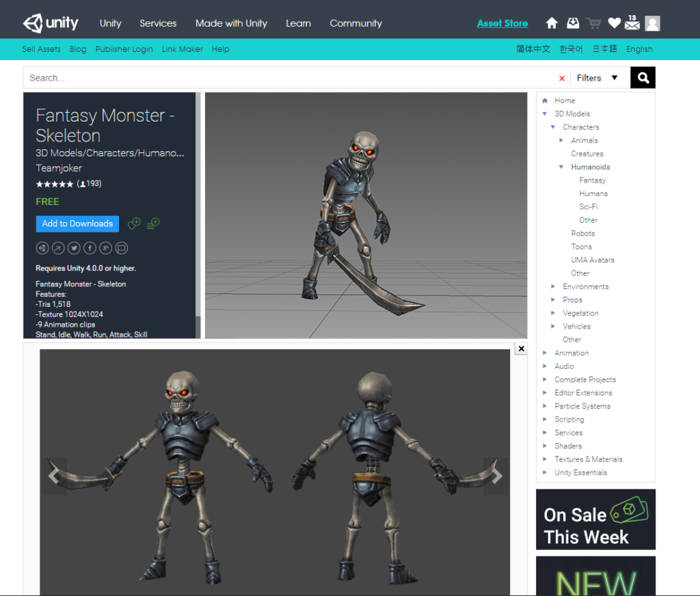
Task: Show next screenshot arrow
Action: (x=496, y=476)
